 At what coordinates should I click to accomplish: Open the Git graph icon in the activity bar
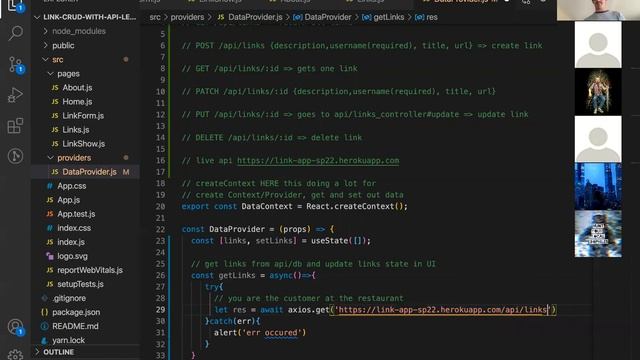15,156
